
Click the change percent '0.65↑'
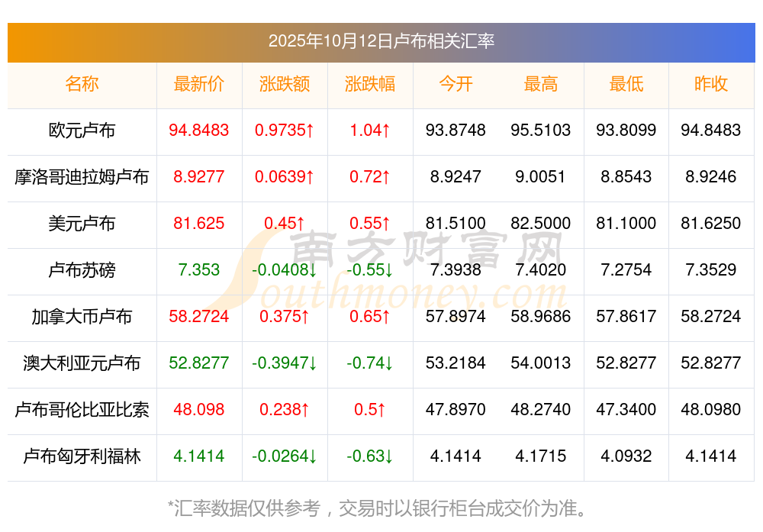coord(370,316)
